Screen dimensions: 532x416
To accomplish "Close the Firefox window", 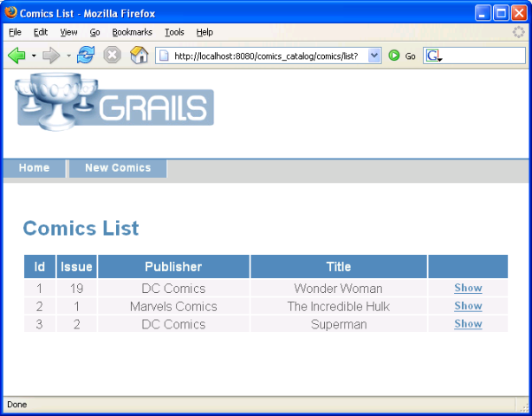I will 519,13.
